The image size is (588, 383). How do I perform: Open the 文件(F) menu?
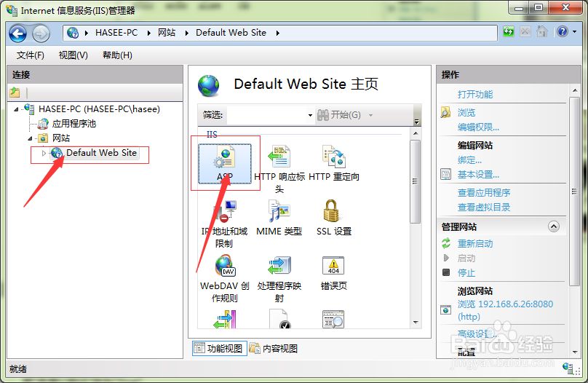point(31,55)
